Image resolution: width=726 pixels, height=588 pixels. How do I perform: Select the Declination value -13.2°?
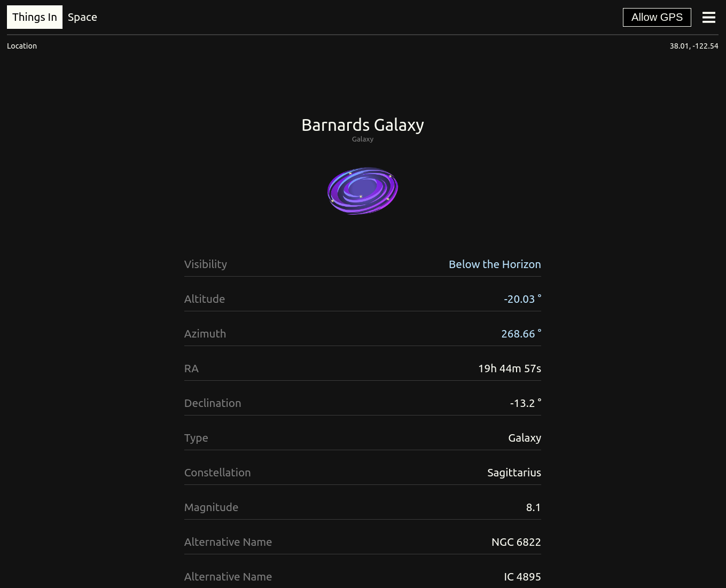[x=525, y=403]
